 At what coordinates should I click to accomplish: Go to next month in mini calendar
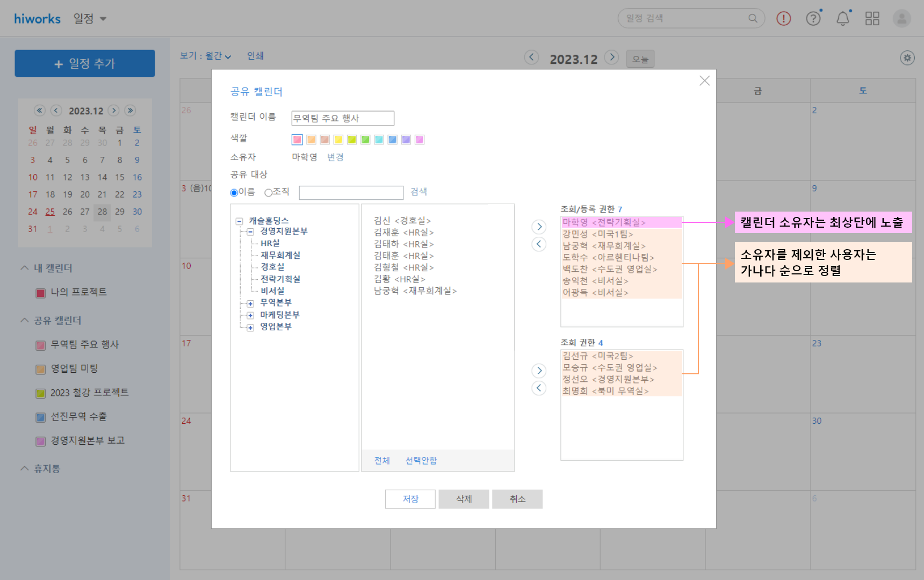point(113,111)
